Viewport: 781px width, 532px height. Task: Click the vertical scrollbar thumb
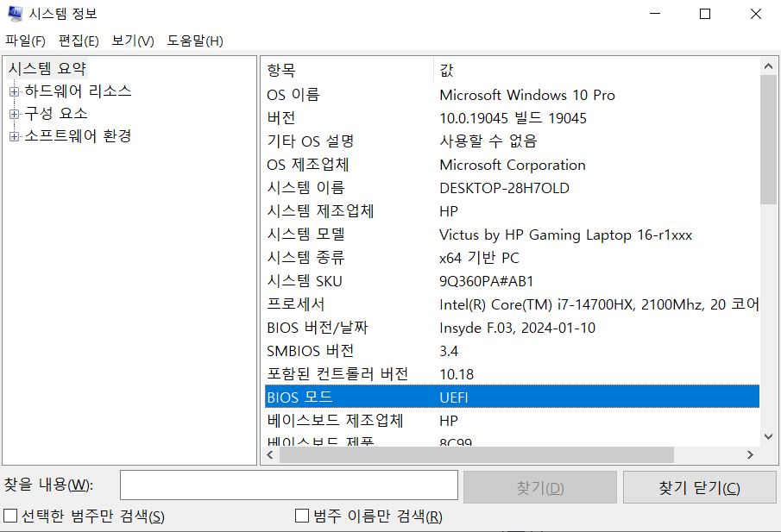(x=768, y=140)
